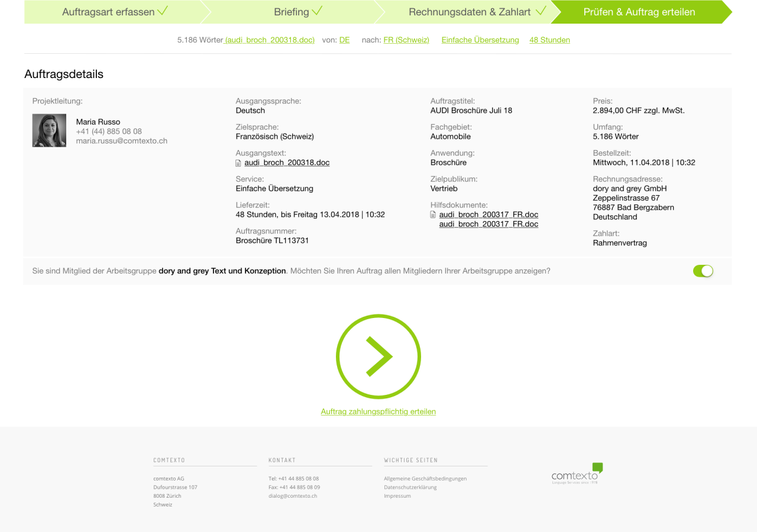
Task: Click Zielpublikum value Vertrieb
Action: click(x=444, y=189)
